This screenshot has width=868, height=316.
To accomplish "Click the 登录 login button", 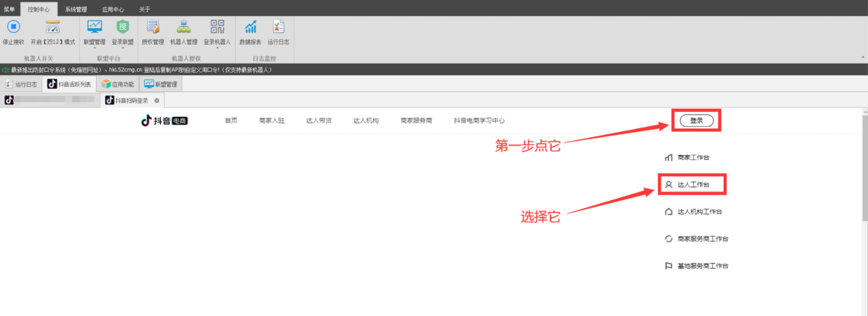I will tap(696, 120).
